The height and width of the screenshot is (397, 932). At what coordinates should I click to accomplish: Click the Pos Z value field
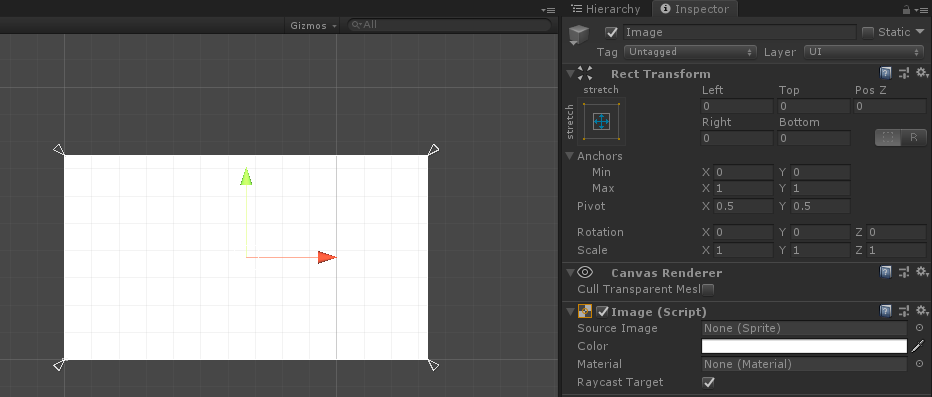coord(890,106)
